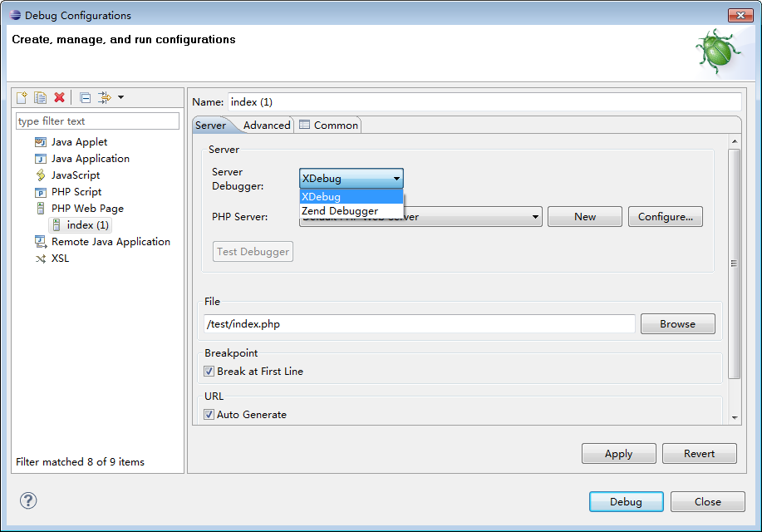Open the PHP Server dropdown arrow
The image size is (762, 532).
click(x=536, y=217)
